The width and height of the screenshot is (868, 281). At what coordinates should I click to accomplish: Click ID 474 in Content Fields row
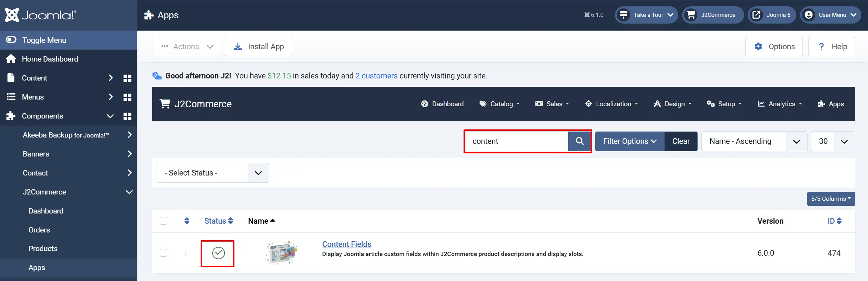[x=834, y=253]
